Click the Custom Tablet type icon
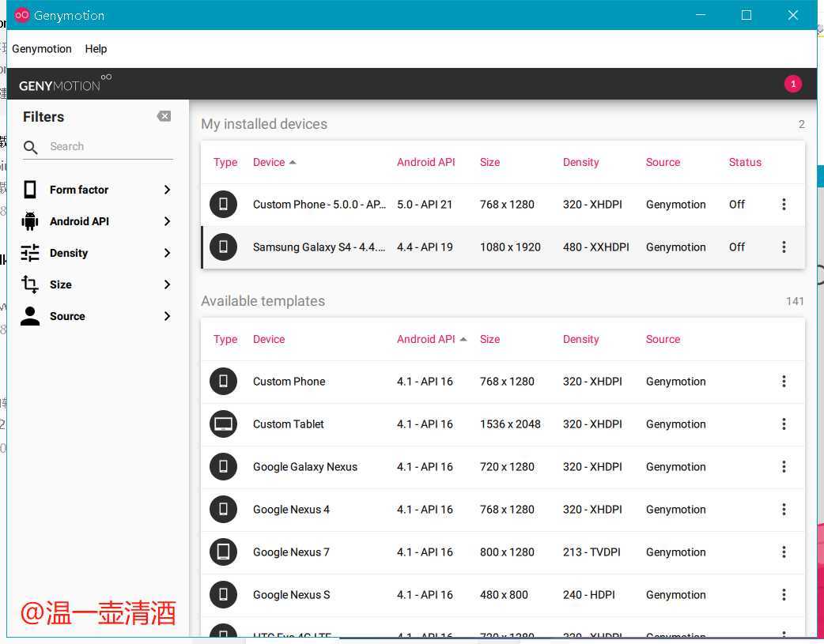This screenshot has height=644, width=824. 223,424
